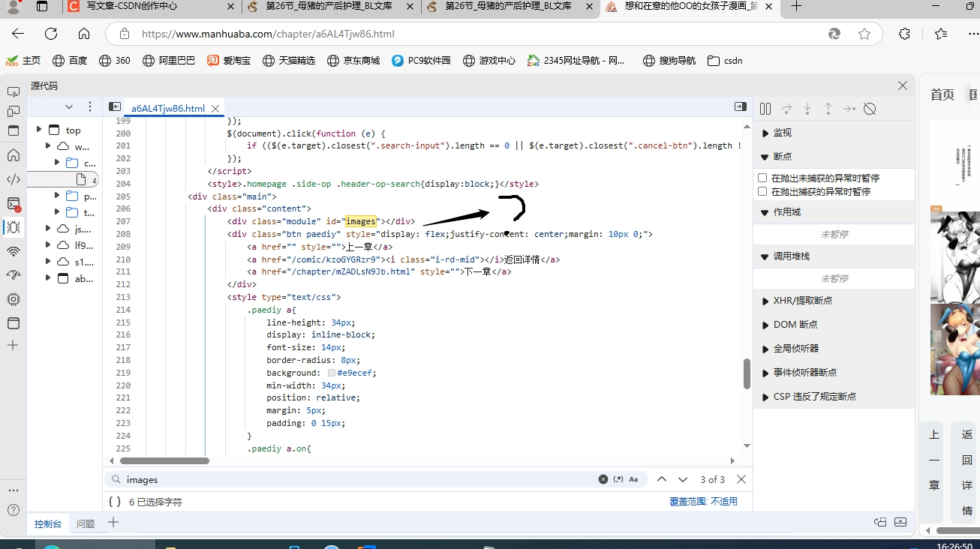Select the 控制台 drawer tab
Viewport: 980px width, 549px height.
48,523
